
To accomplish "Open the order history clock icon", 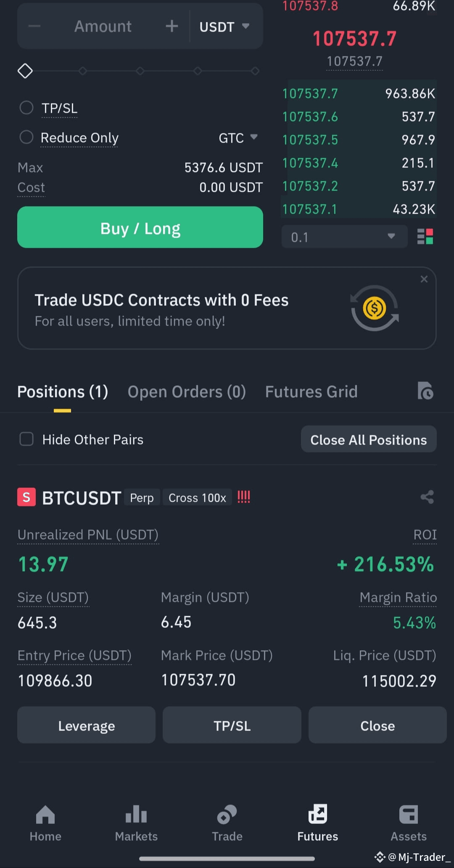I will tap(425, 391).
